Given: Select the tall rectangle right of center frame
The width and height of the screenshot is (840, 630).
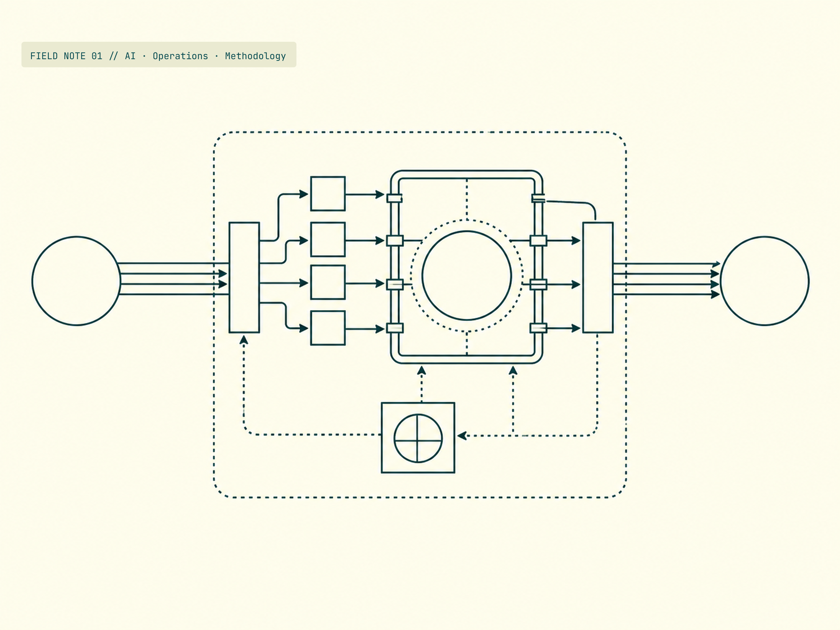Looking at the screenshot, I should [x=598, y=278].
